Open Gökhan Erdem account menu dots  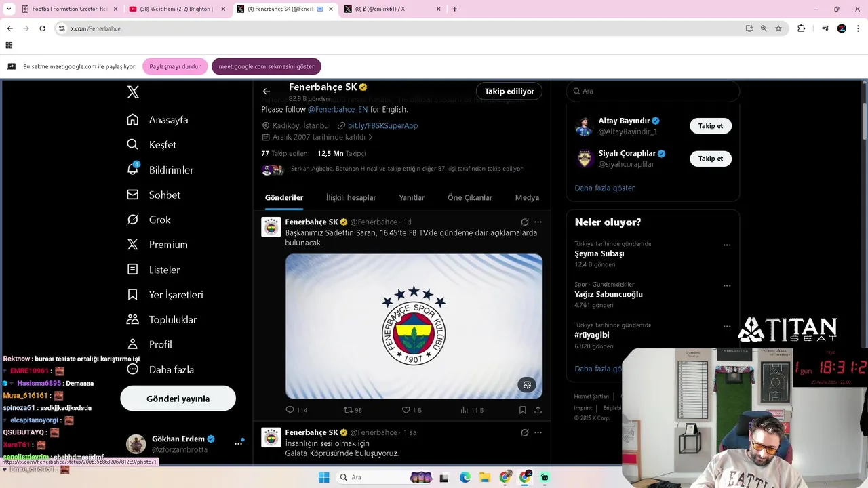click(238, 443)
